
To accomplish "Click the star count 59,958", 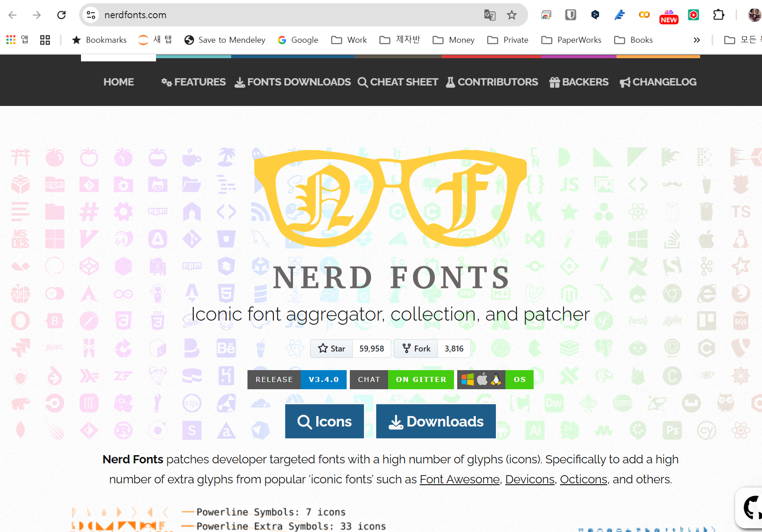I will pos(372,349).
